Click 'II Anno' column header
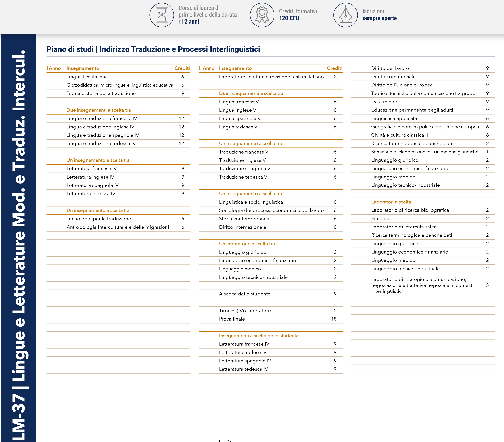Image resolution: width=504 pixels, height=442 pixels. pos(207,69)
